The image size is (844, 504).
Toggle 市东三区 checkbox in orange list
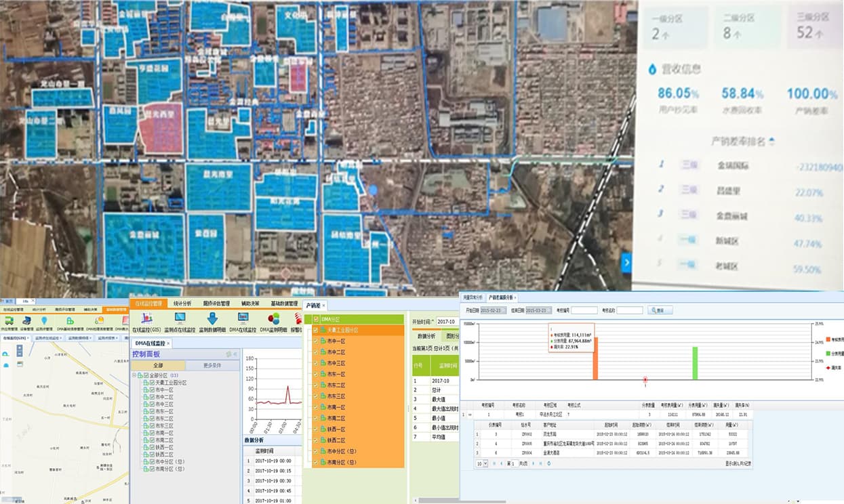pos(315,396)
